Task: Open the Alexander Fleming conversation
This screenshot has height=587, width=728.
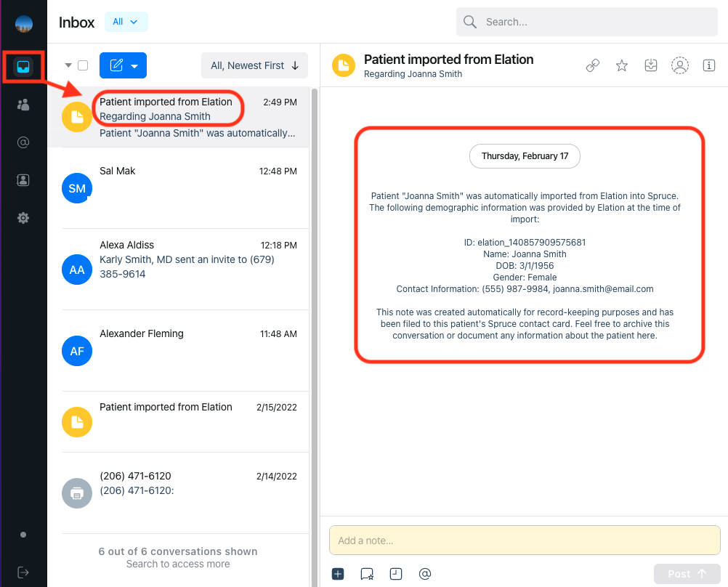Action: coord(179,351)
